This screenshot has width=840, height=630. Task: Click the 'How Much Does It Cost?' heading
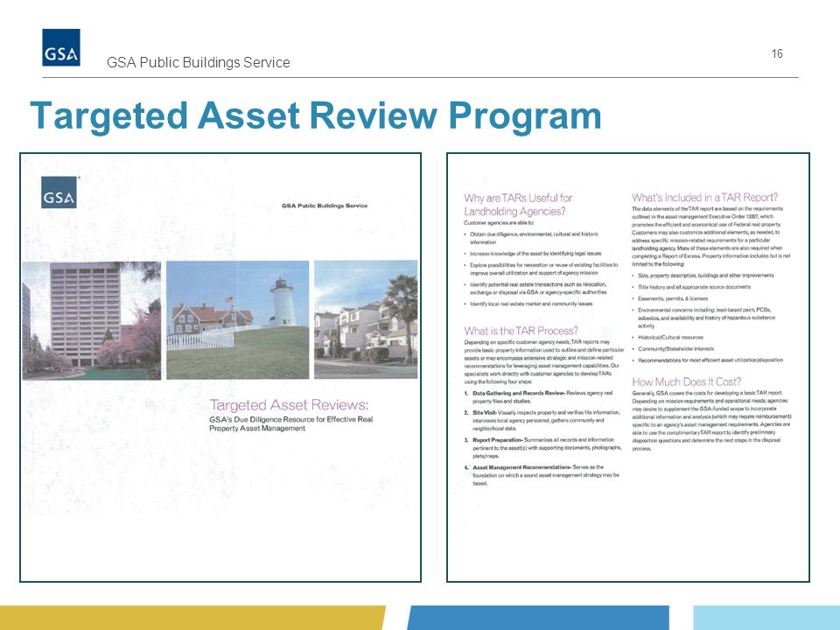pyautogui.click(x=687, y=382)
